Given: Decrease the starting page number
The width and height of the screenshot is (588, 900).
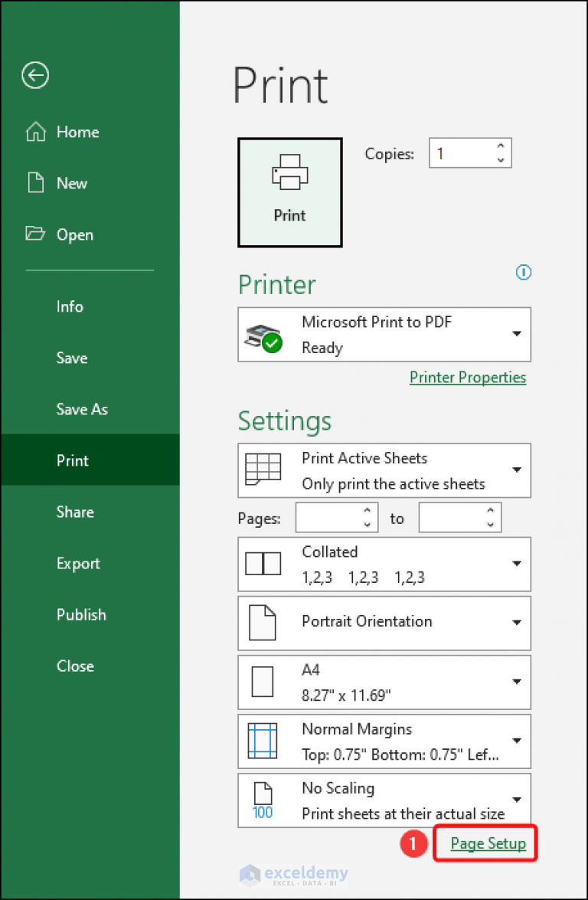Looking at the screenshot, I should pos(367,525).
